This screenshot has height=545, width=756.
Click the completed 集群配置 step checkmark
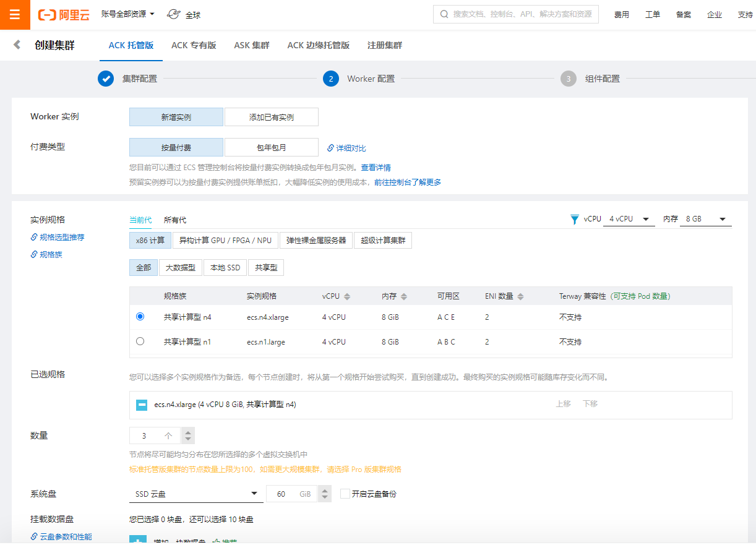click(106, 79)
